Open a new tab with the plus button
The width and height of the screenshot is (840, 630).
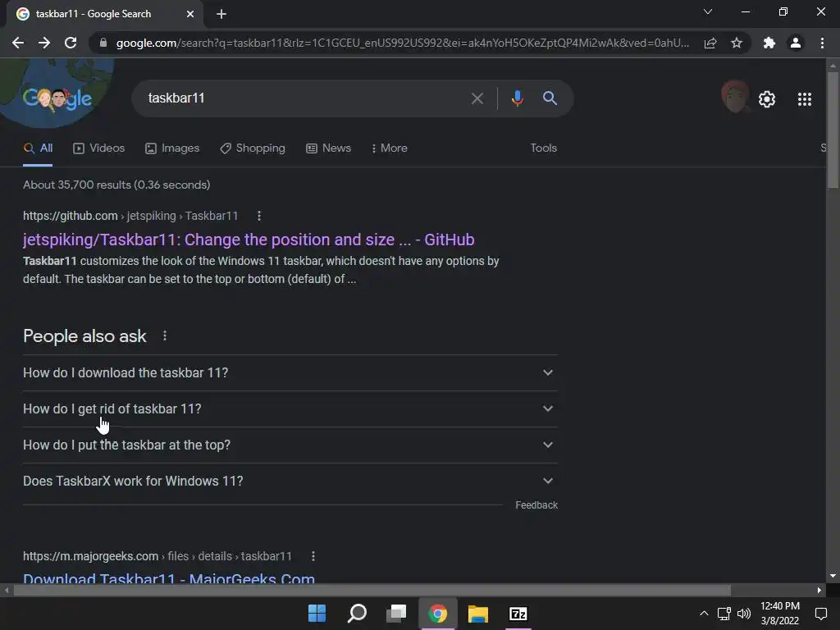tap(221, 15)
